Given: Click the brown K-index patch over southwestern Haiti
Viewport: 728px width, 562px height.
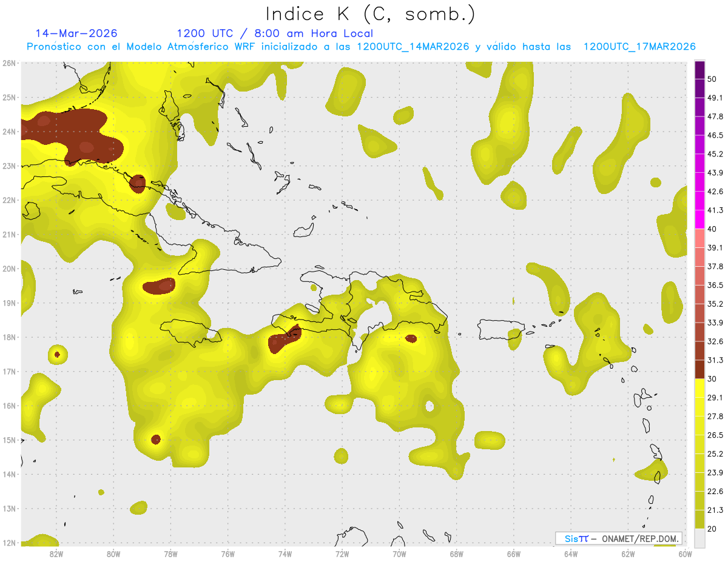Looking at the screenshot, I should click(x=285, y=340).
